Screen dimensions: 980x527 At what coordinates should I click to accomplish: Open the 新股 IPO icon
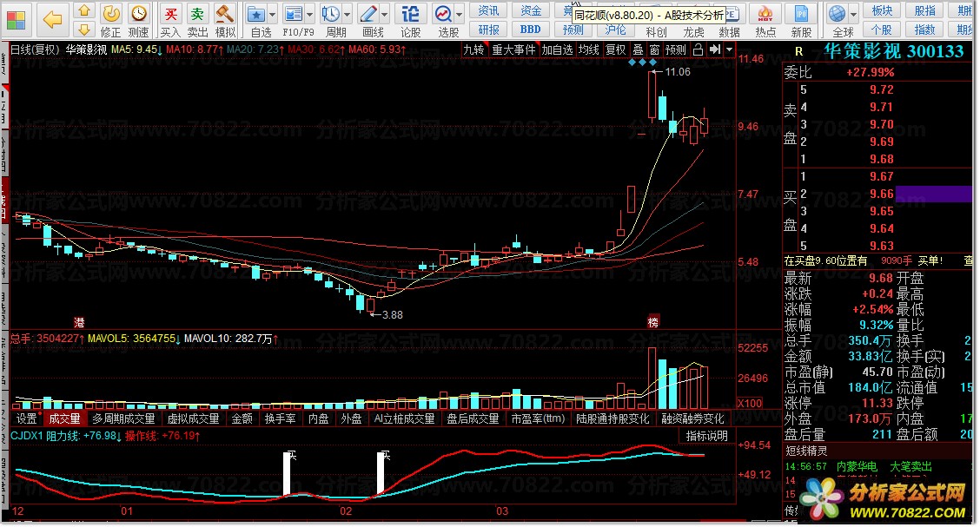tap(801, 13)
